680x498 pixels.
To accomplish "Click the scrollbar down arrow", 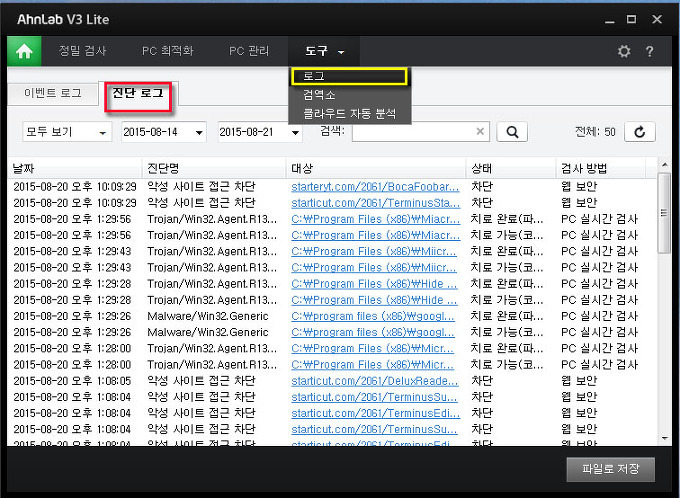I will [x=664, y=439].
